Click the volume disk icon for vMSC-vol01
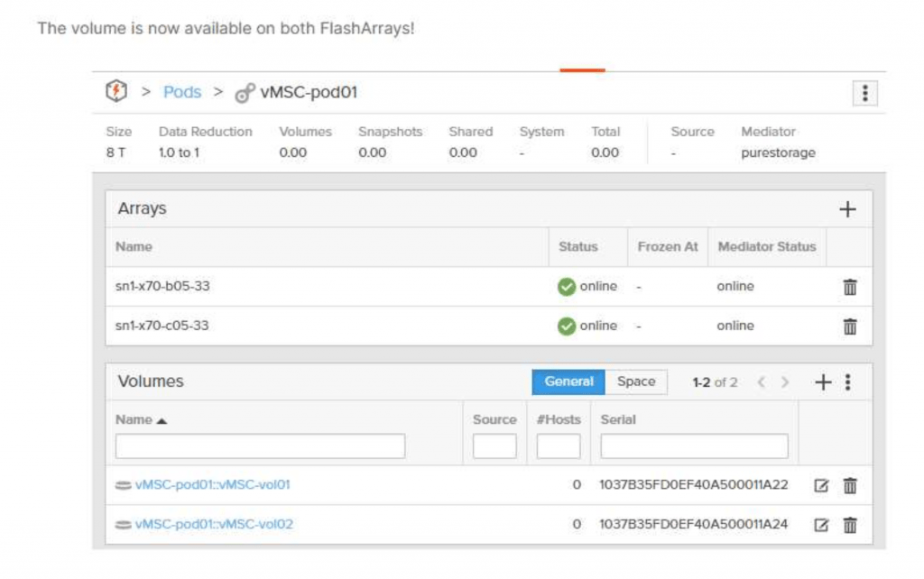This screenshot has height=579, width=924. click(x=123, y=485)
